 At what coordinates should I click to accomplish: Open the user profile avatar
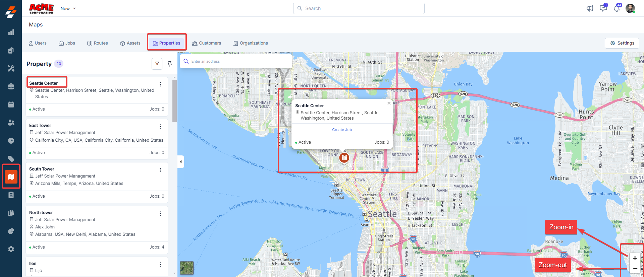click(630, 8)
